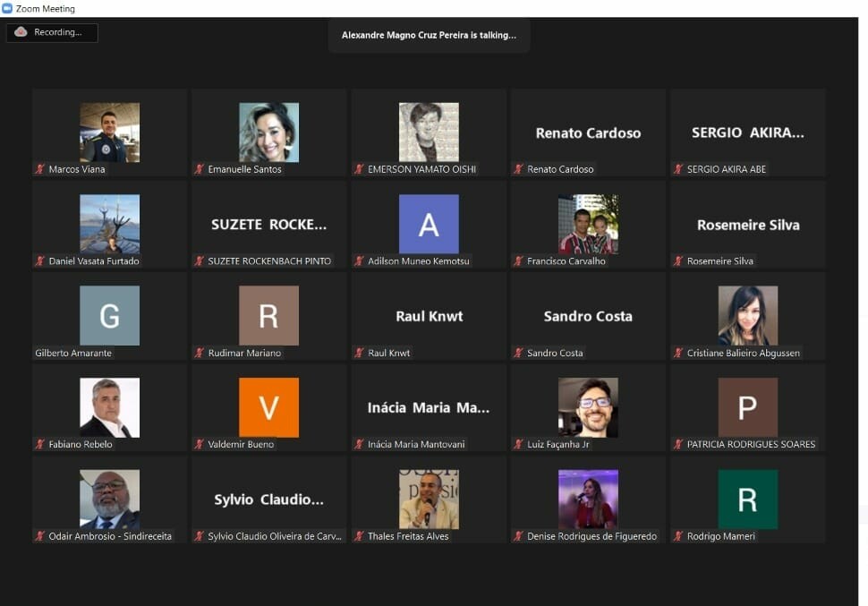Click muted mic icon beside Sandro Costa label
The height and width of the screenshot is (606, 868).
(518, 353)
